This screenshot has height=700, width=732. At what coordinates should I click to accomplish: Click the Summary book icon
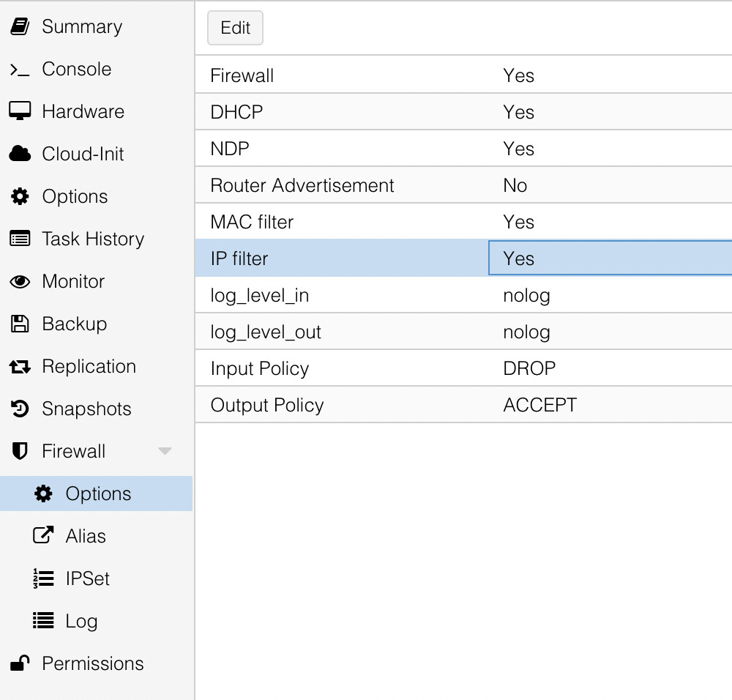point(20,27)
